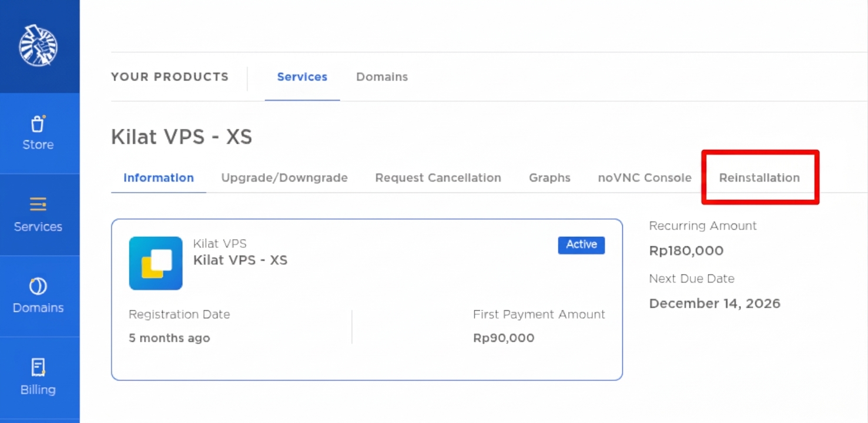Click the First Payment Amount label
The width and height of the screenshot is (868, 423).
coord(539,314)
